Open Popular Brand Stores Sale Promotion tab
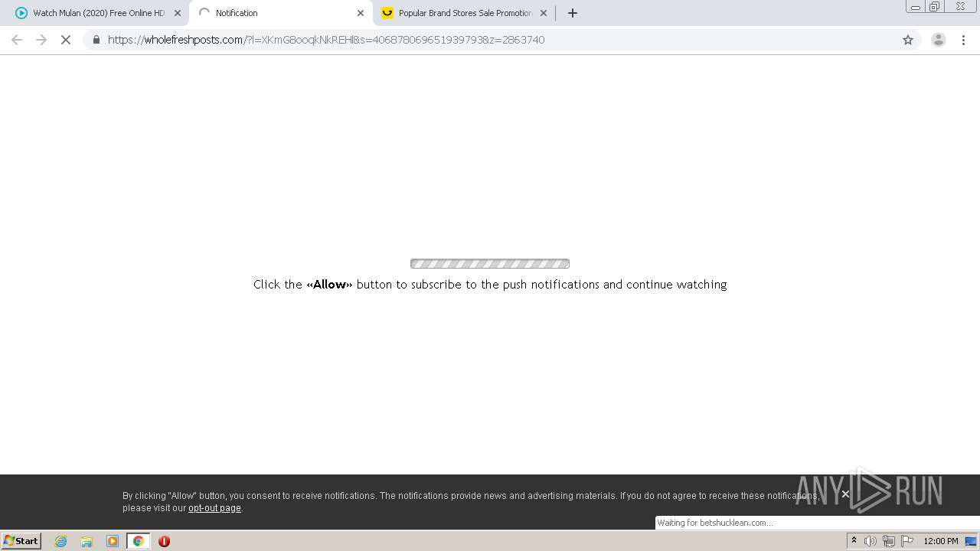The width and height of the screenshot is (980, 551). pos(464,13)
